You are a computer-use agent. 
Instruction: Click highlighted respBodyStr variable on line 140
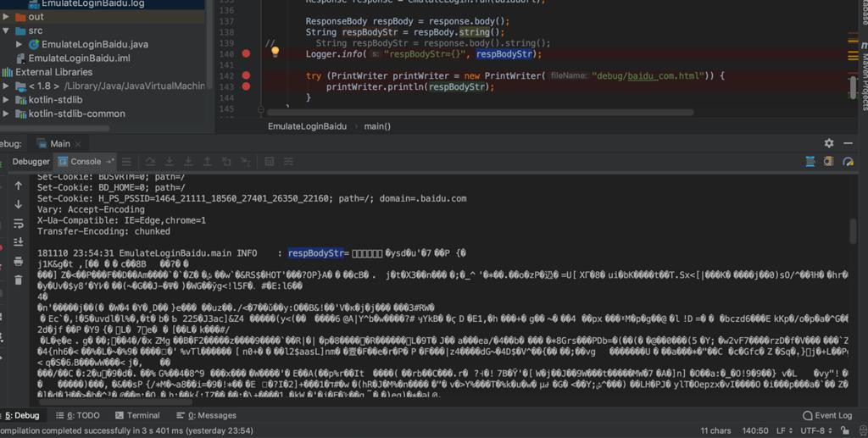504,53
